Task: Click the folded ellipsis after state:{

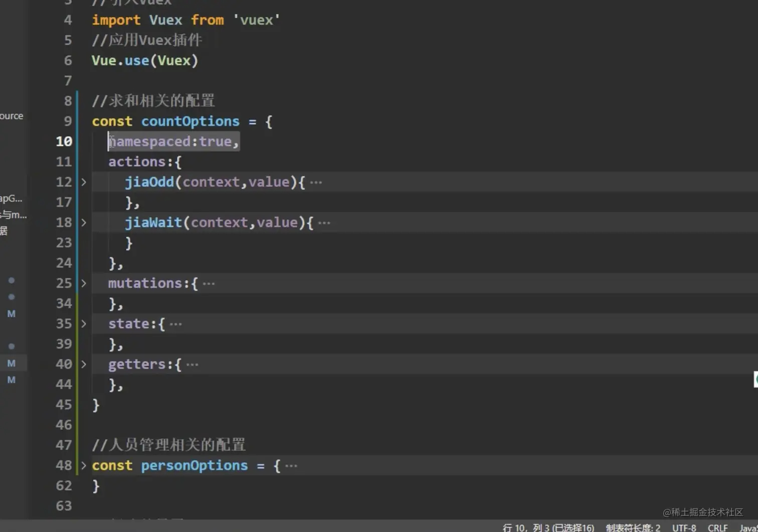Action: (175, 324)
